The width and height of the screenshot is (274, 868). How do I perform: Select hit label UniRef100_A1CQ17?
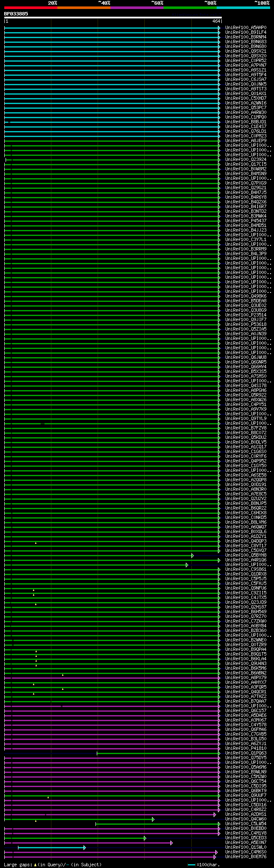point(246,447)
